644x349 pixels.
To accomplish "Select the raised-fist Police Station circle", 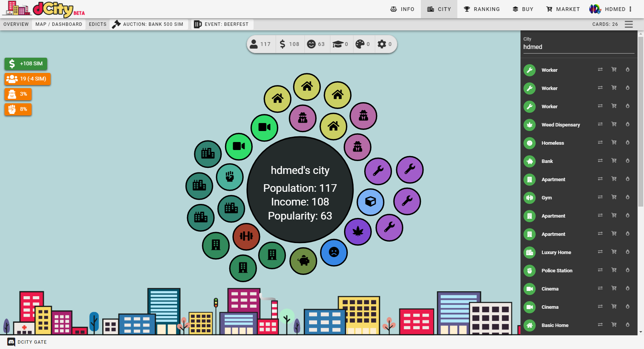I will point(230,177).
